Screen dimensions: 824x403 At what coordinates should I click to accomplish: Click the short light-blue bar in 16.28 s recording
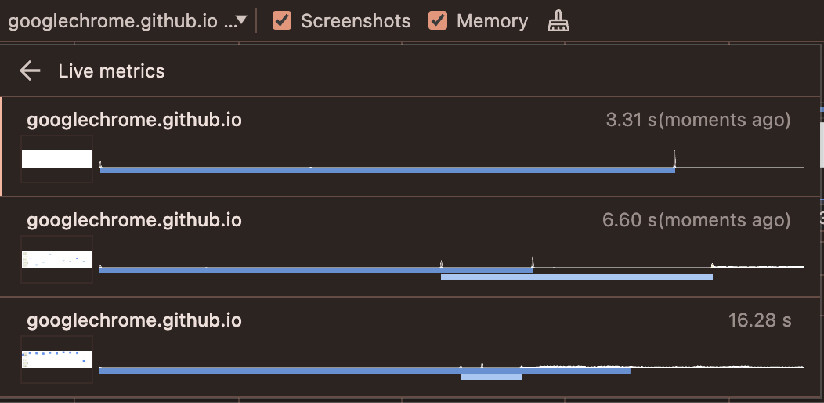[491, 377]
